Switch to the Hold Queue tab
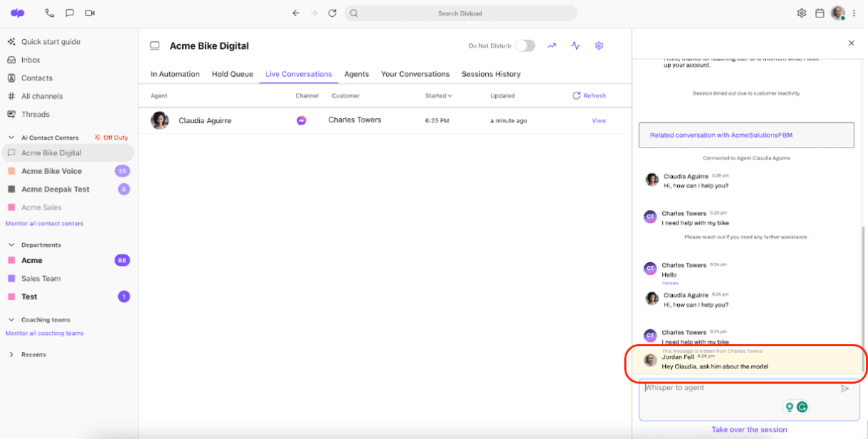868x439 pixels. (x=232, y=74)
